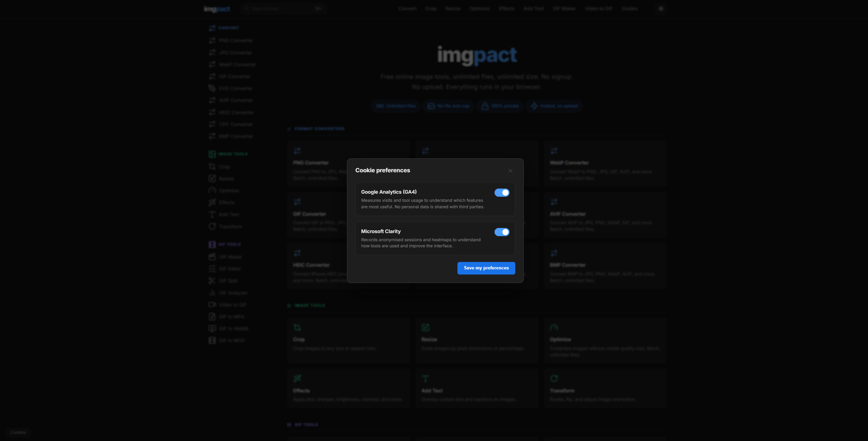Click the Cookies button at bottom left

[x=18, y=433]
